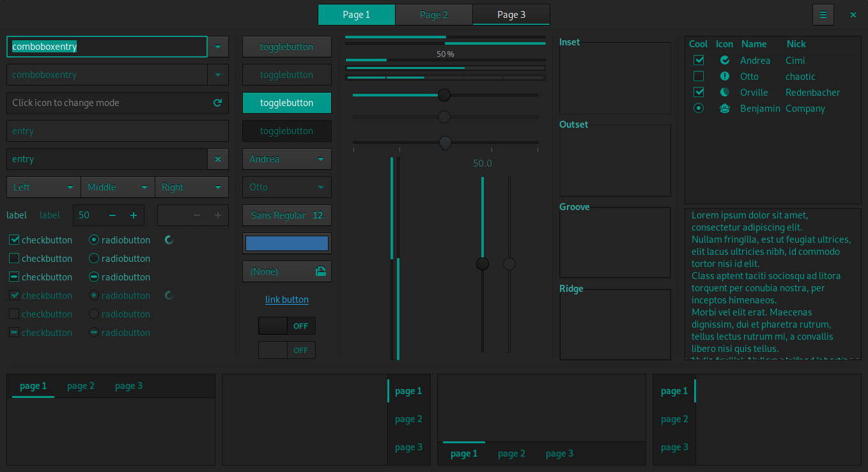
Task: Click the Inset frame
Action: point(615,78)
